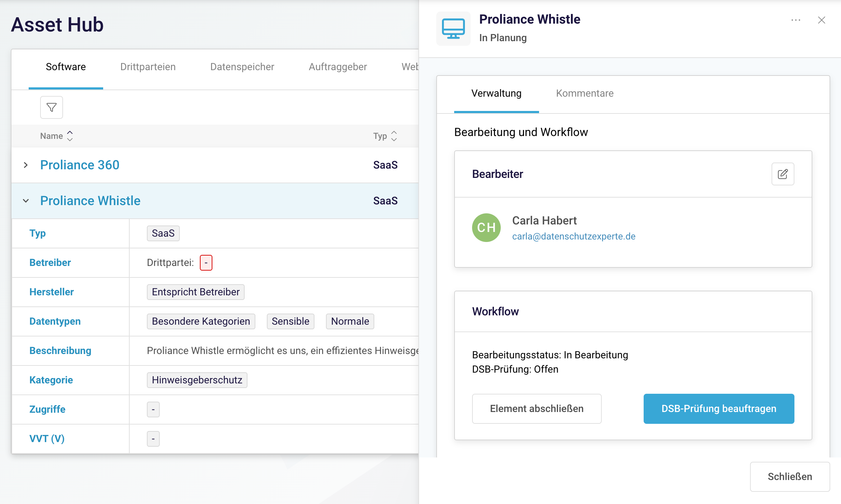Click the monitor asset icon in header
The width and height of the screenshot is (841, 504).
click(453, 29)
